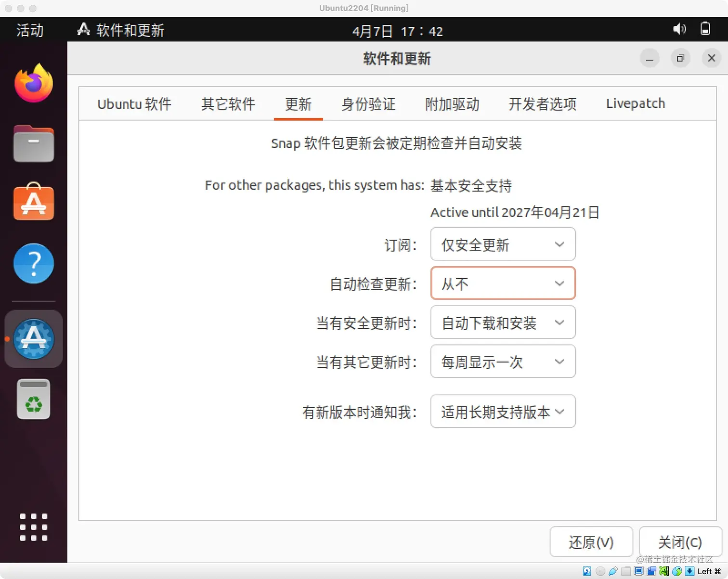Click the Snap 软件包更新 notice text

(396, 143)
